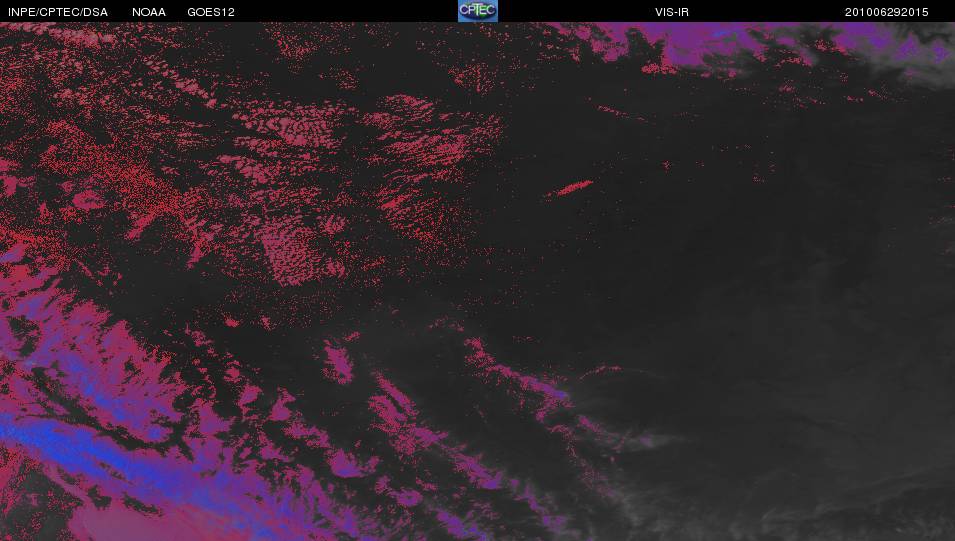Click the NOAA label

click(x=149, y=12)
